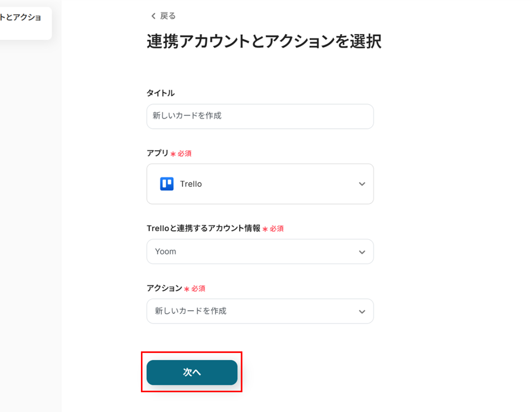Click the アクション field label

[x=164, y=288]
